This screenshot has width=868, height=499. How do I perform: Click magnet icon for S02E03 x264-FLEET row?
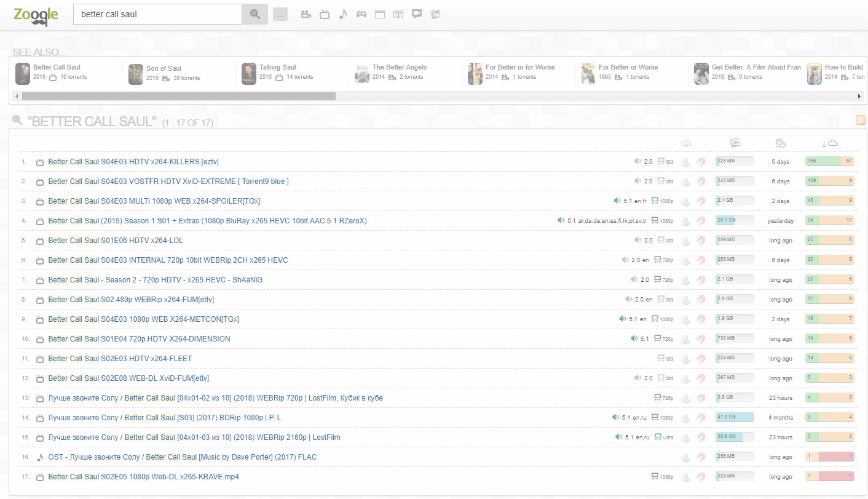pyautogui.click(x=701, y=359)
